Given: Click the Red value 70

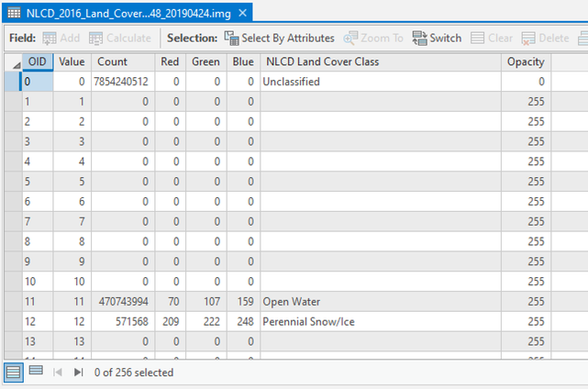Looking at the screenshot, I should click(x=171, y=302).
